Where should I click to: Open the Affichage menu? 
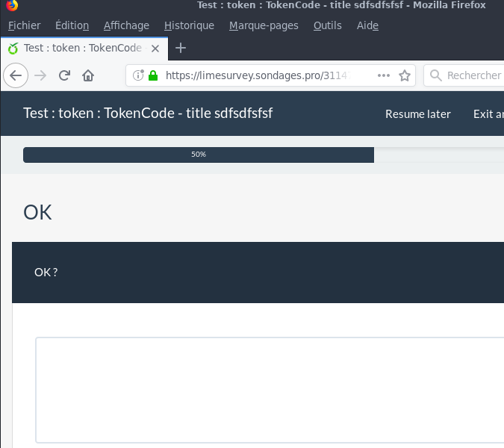(126, 25)
